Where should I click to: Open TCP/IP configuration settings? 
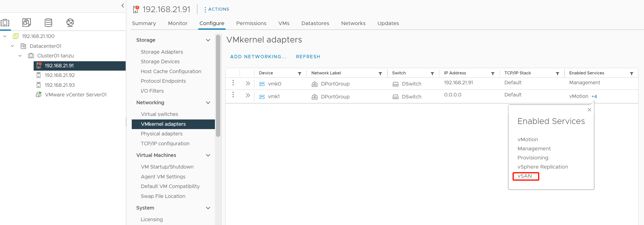click(x=165, y=144)
